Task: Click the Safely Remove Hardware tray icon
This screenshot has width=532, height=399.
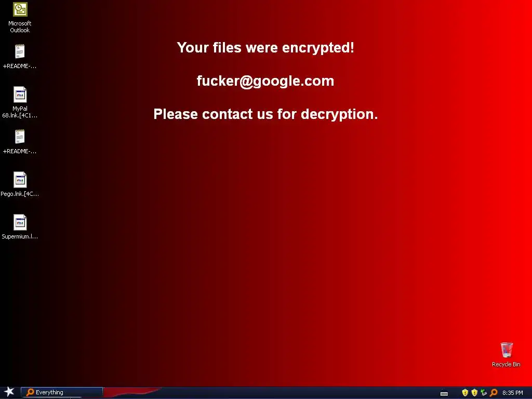Action: coord(484,393)
